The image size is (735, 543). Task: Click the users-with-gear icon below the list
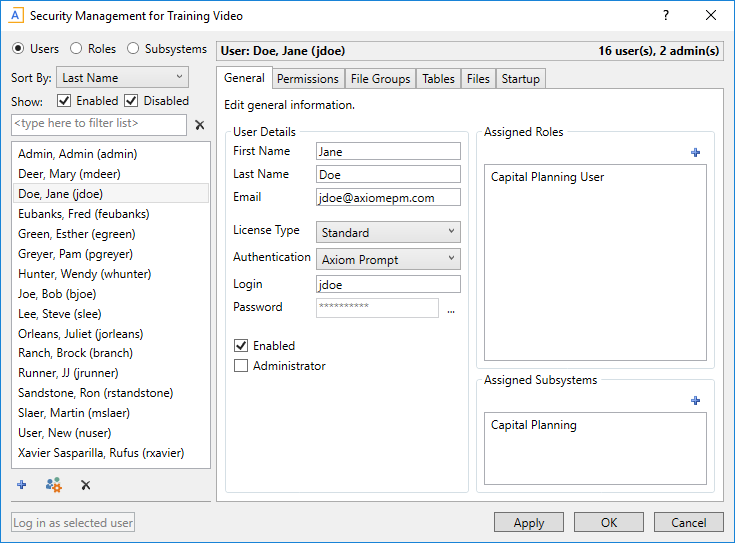click(x=53, y=485)
